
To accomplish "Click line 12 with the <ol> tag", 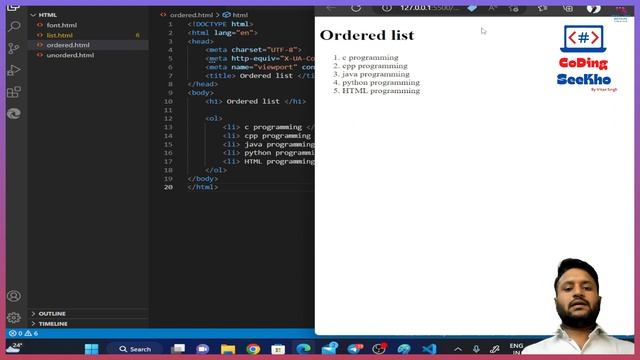I will point(214,118).
